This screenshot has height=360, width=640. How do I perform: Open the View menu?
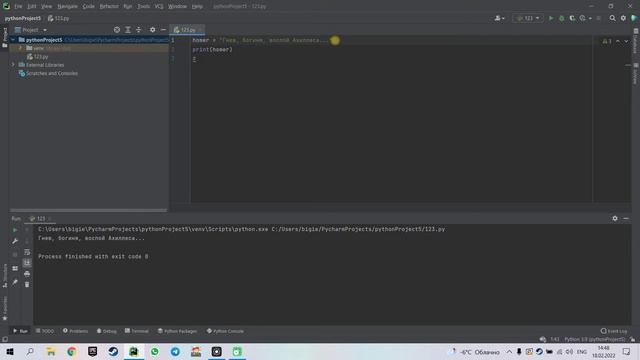click(x=47, y=7)
